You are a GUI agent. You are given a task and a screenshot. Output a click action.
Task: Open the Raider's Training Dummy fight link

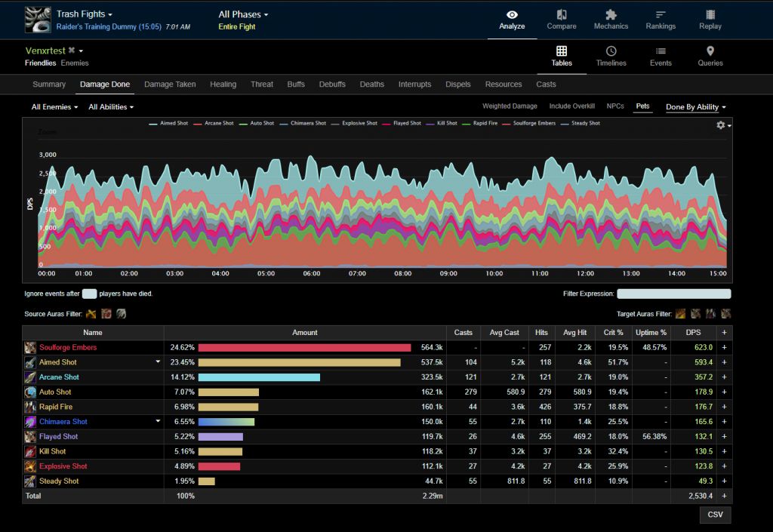click(x=109, y=26)
